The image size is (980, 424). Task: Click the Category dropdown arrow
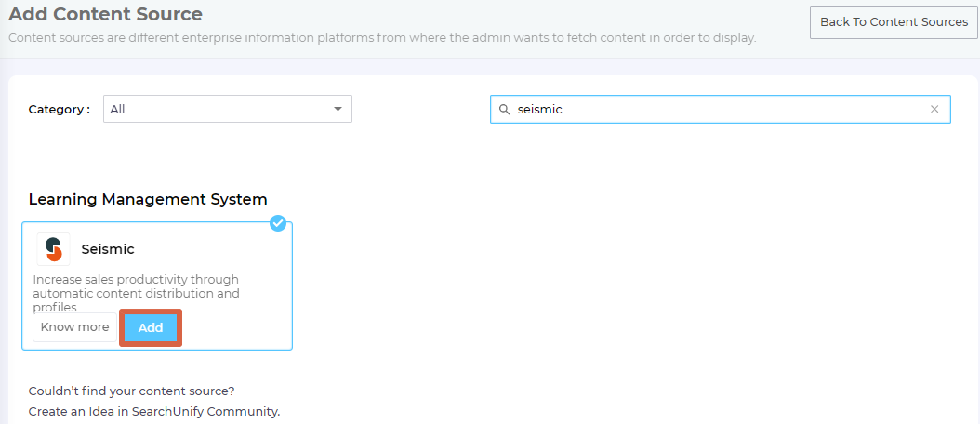coord(338,110)
